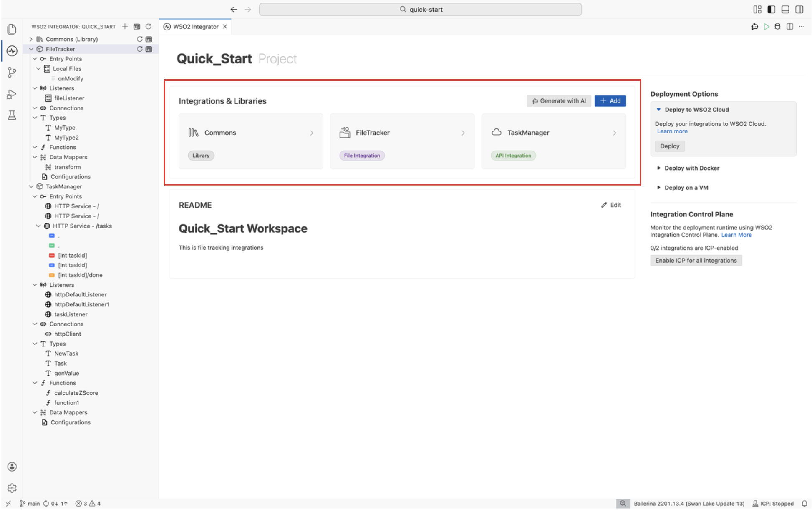This screenshot has width=812, height=512.
Task: Expand the Commons (Library) tree node
Action: pyautogui.click(x=31, y=39)
